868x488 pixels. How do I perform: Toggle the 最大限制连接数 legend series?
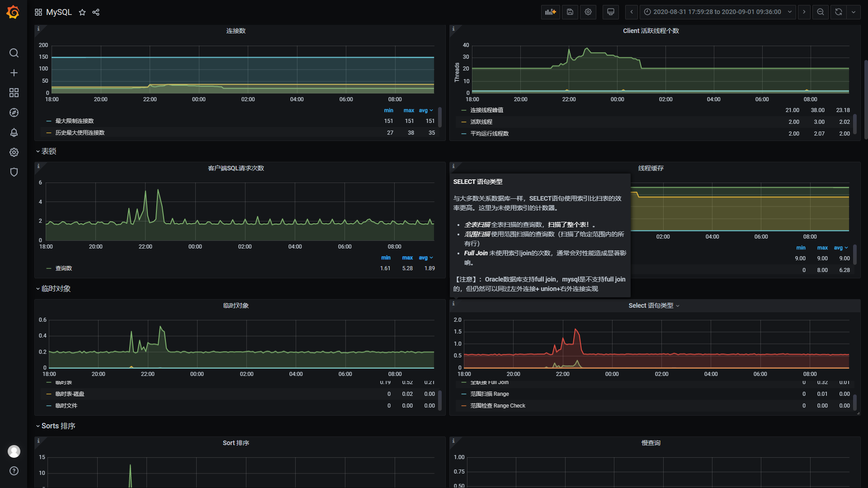coord(75,121)
